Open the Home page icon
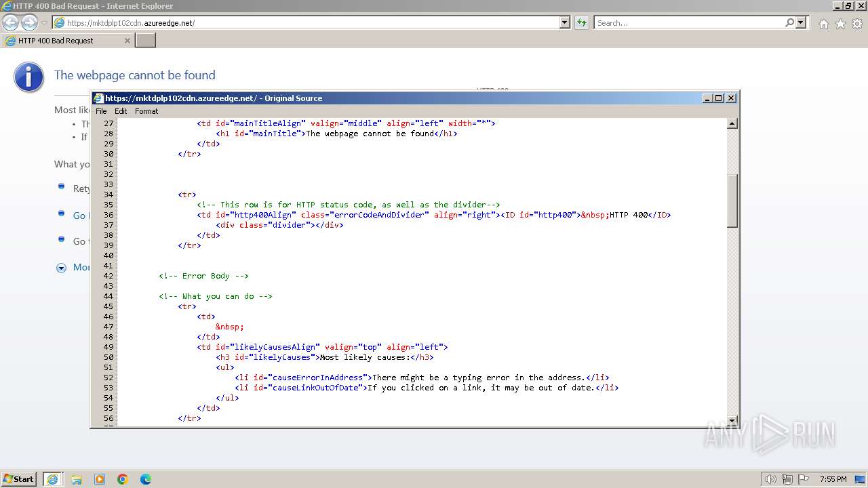 coord(823,24)
